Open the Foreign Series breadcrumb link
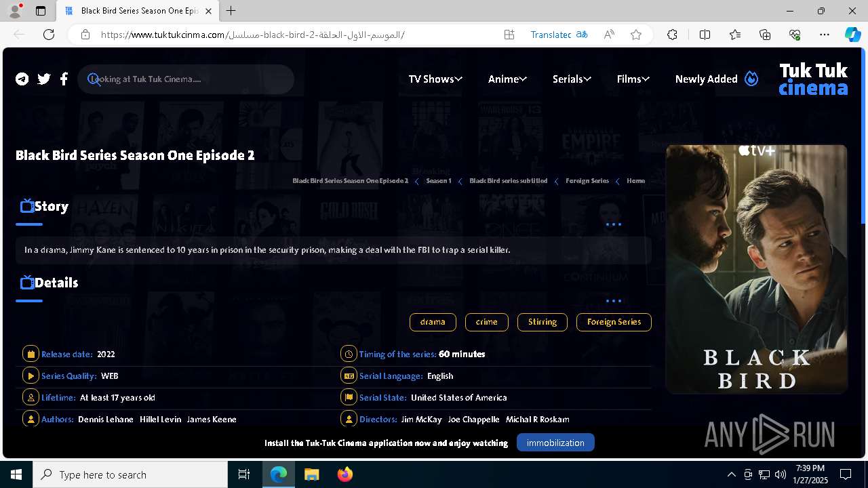Viewport: 868px width, 488px height. tap(587, 181)
